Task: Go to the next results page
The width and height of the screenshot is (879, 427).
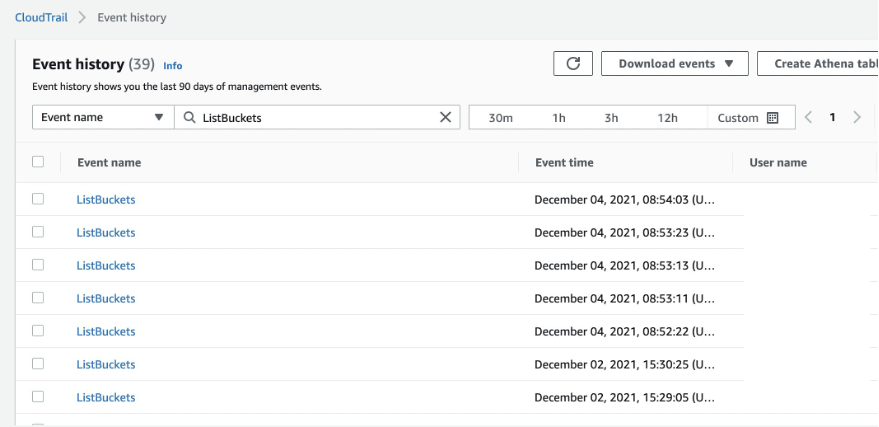Action: coord(856,117)
